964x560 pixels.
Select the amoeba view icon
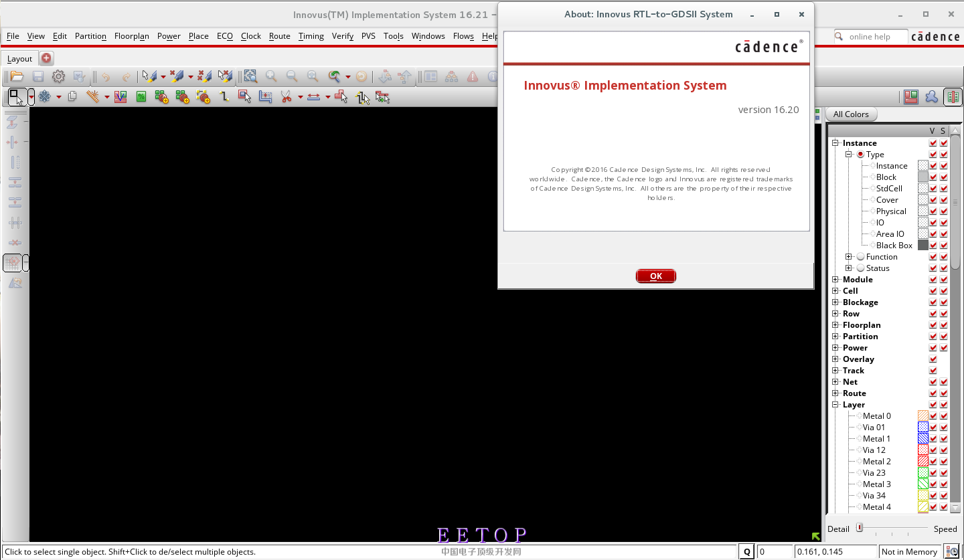click(932, 97)
